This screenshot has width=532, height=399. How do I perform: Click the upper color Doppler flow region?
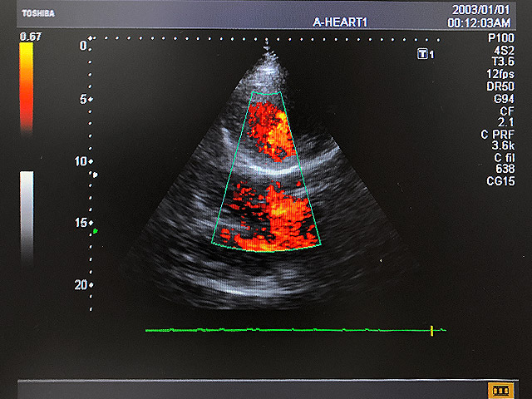pos(271,131)
